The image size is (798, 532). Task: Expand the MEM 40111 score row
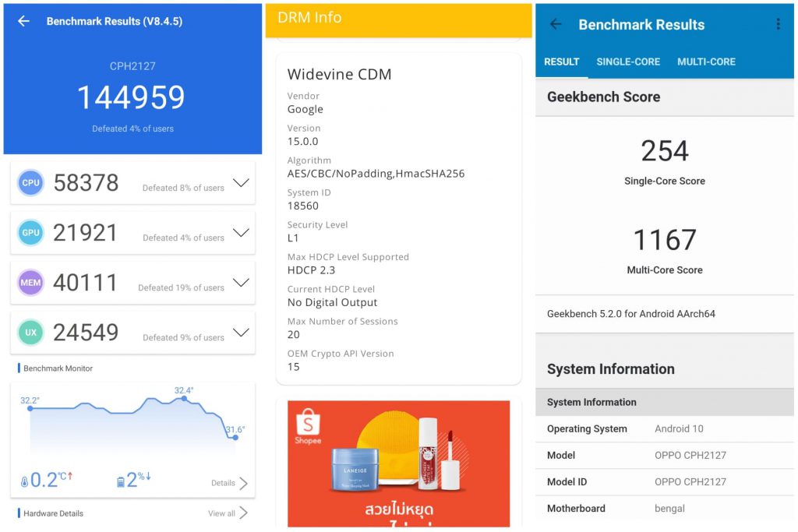pos(241,282)
